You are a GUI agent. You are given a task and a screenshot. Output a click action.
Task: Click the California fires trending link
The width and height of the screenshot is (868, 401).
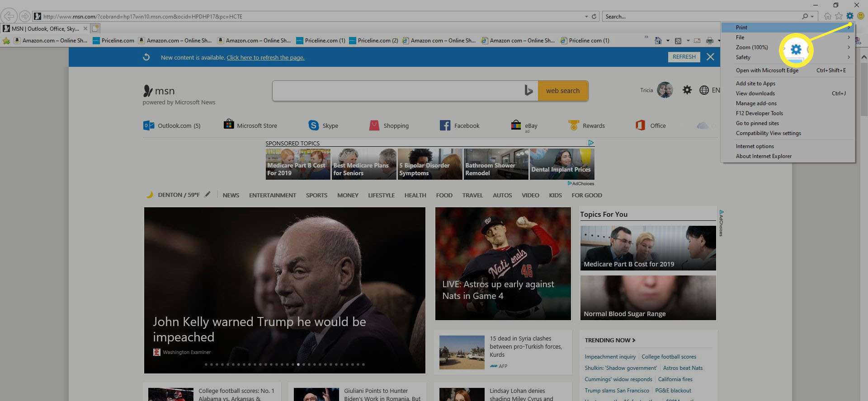[x=675, y=379]
